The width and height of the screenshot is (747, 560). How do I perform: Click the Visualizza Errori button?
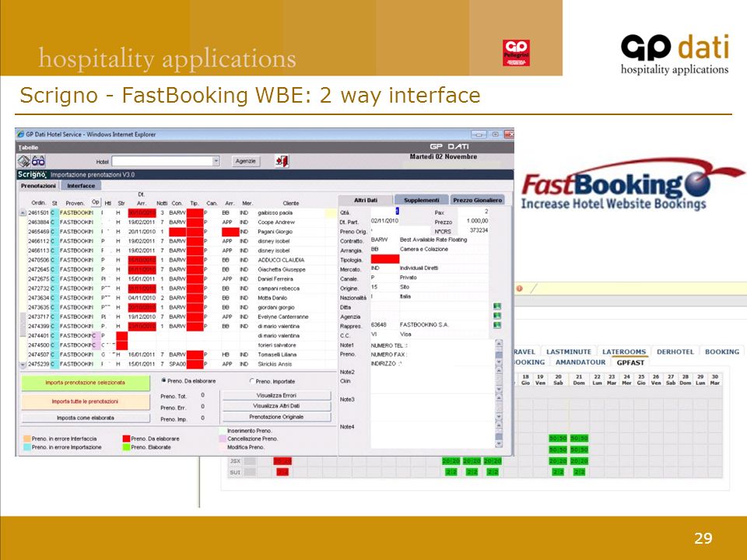(x=276, y=395)
